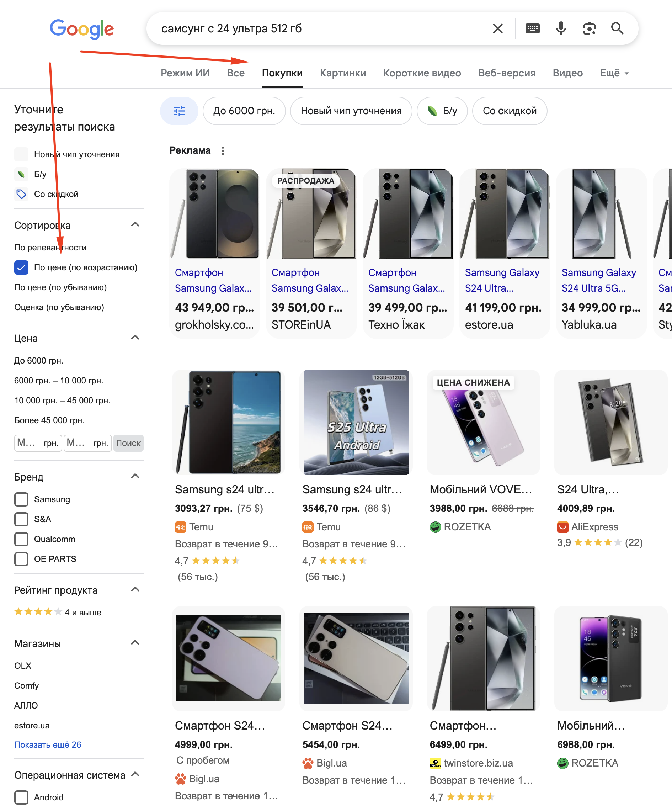The height and width of the screenshot is (806, 672).
Task: Open the three-dot menu next to Реклама
Action: [223, 151]
